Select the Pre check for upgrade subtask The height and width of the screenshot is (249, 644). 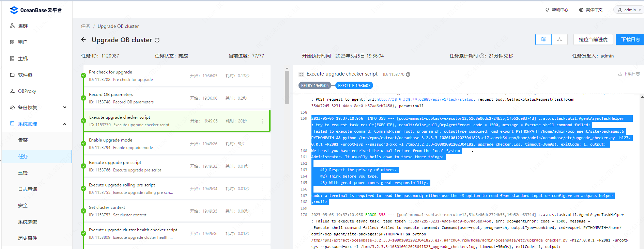click(177, 76)
